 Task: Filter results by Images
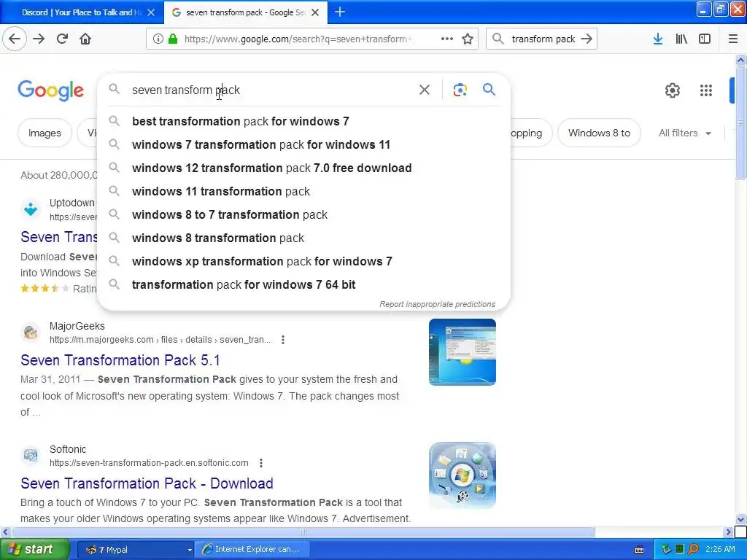(x=44, y=133)
